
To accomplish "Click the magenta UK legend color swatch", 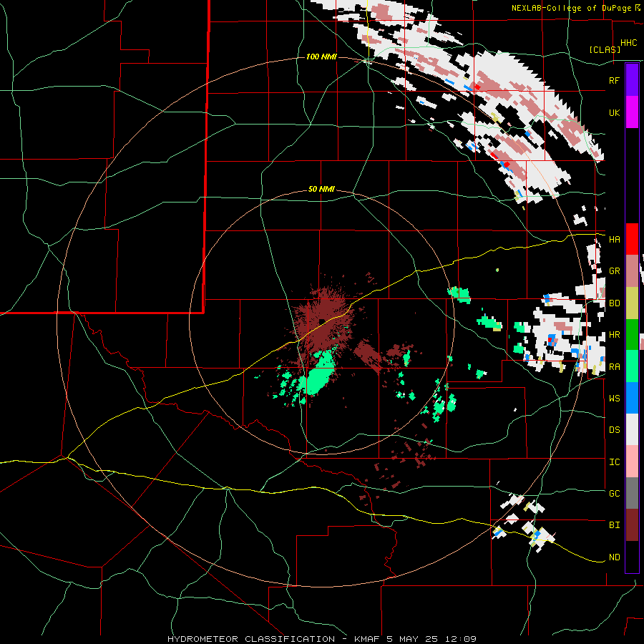I will click(632, 112).
